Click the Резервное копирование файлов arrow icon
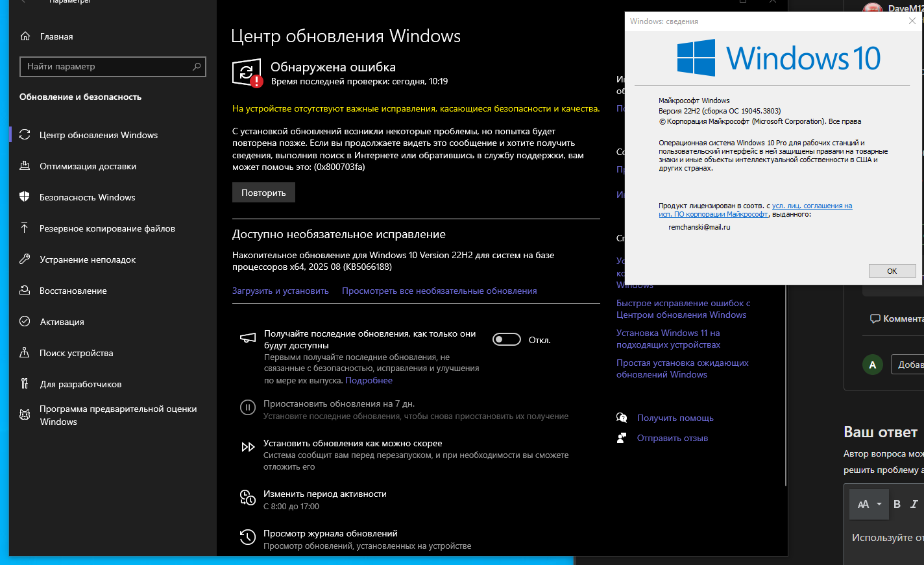Viewport: 924px width, 565px height. tap(25, 228)
